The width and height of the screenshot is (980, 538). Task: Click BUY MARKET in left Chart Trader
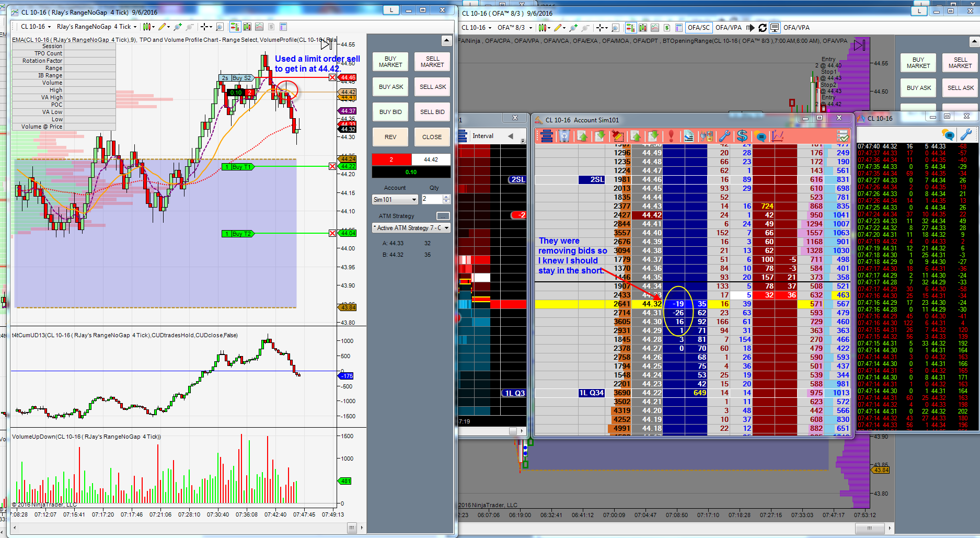click(390, 62)
